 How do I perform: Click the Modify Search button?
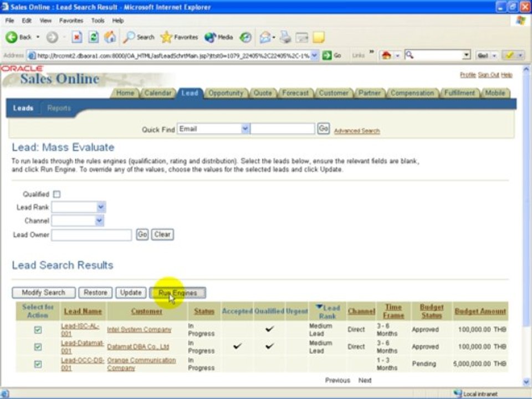[x=43, y=293]
